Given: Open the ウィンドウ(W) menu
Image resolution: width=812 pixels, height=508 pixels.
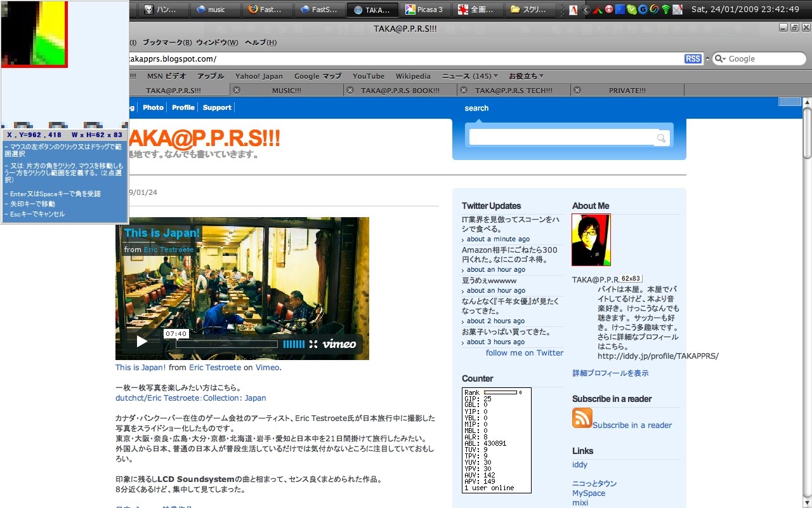Looking at the screenshot, I should point(218,43).
